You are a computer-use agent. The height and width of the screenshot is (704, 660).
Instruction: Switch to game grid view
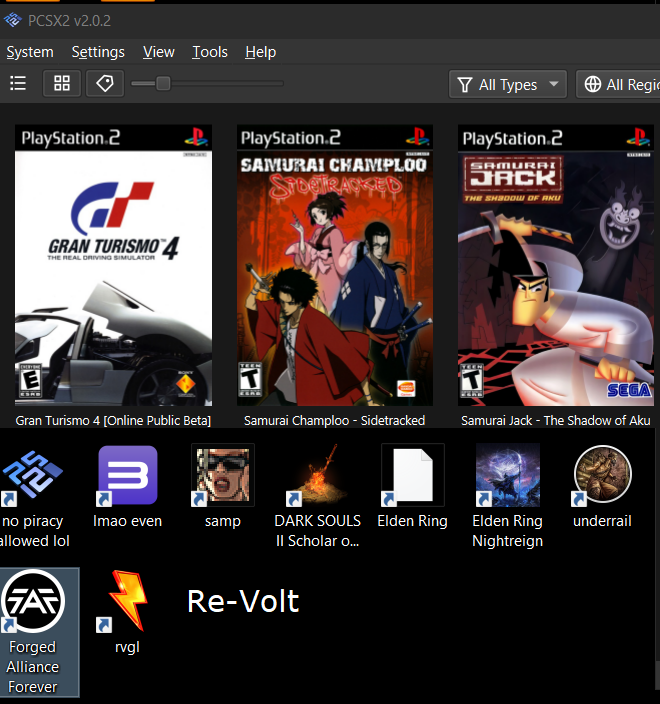point(62,83)
